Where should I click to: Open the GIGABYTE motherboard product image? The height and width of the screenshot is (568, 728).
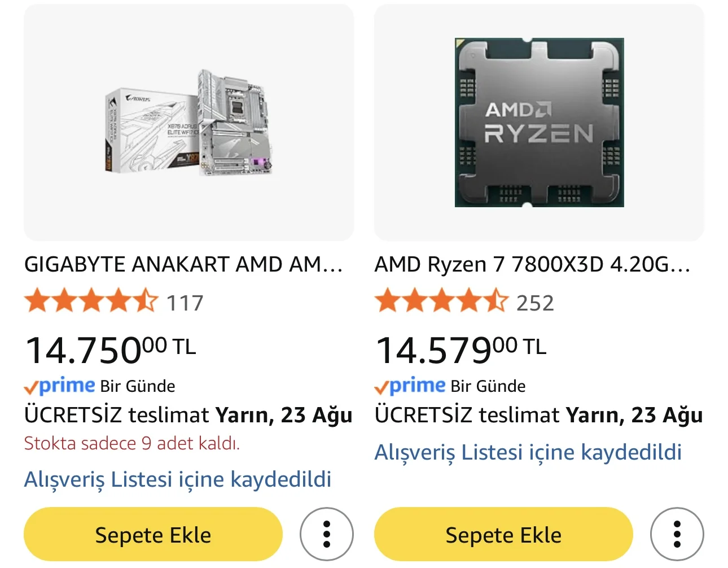point(188,123)
